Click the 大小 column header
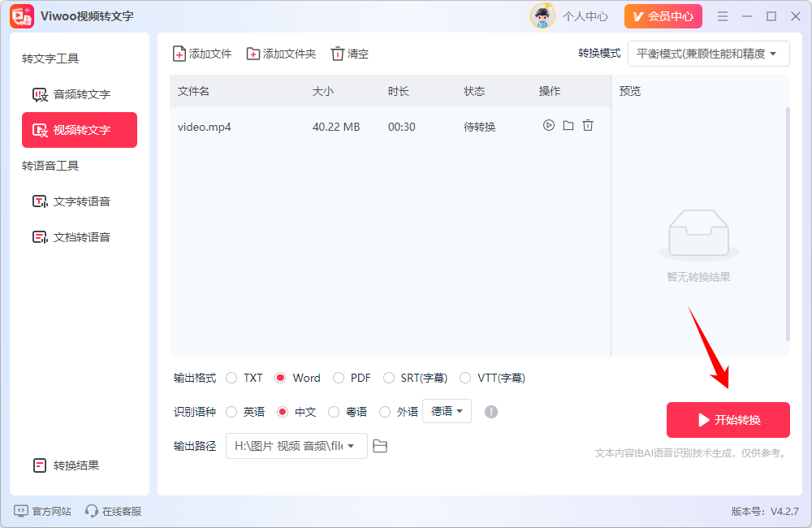Screen dimensions: 812x528 pos(323,91)
